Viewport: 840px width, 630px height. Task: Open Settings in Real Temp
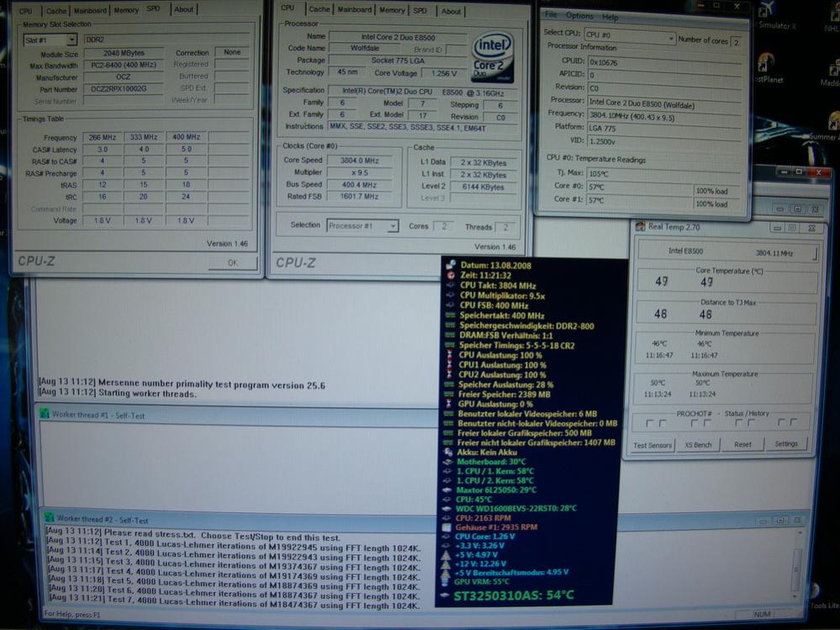coord(786,443)
